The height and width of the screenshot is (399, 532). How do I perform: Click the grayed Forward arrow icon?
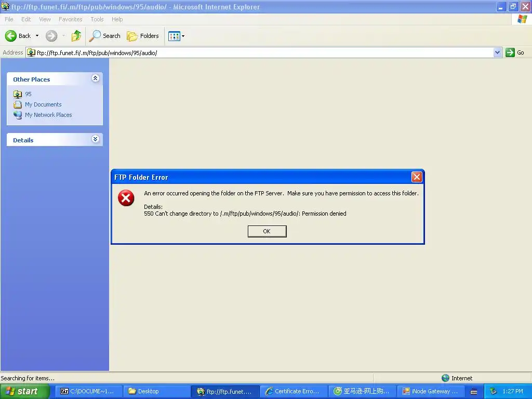[x=51, y=36]
